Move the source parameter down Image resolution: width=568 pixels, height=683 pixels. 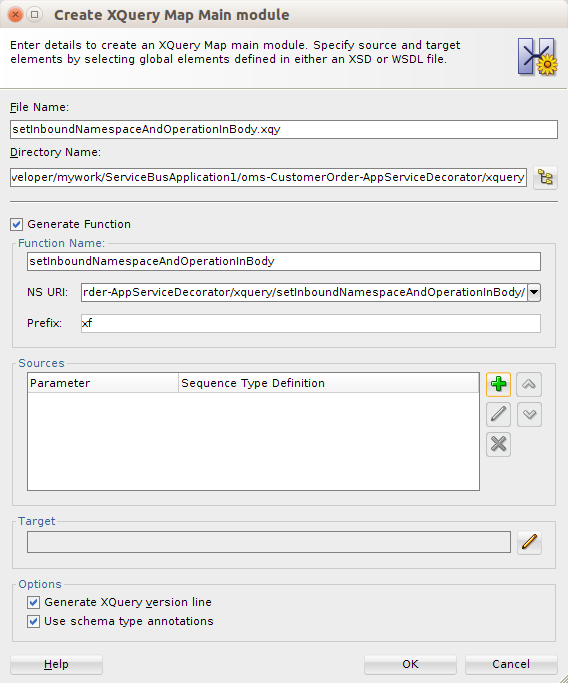529,414
